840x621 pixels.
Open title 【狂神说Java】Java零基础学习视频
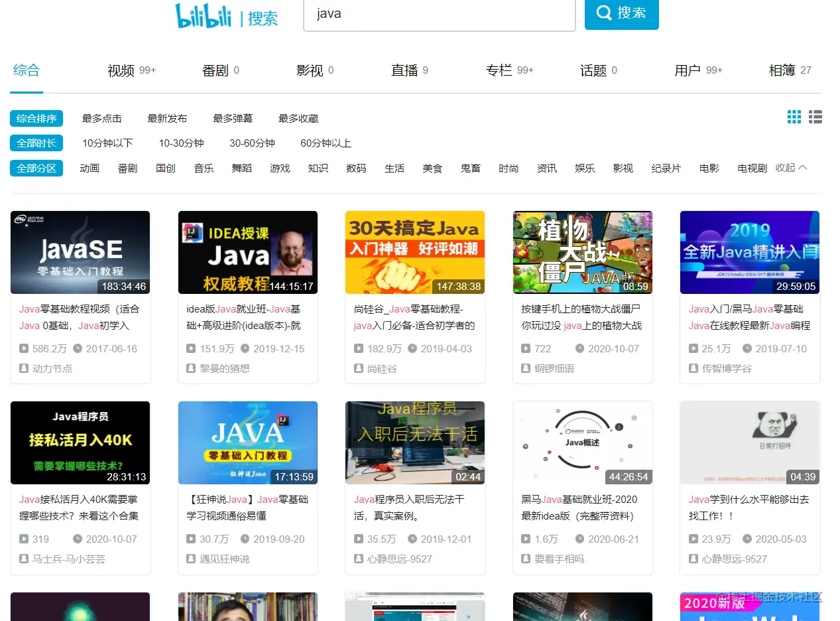click(x=247, y=508)
